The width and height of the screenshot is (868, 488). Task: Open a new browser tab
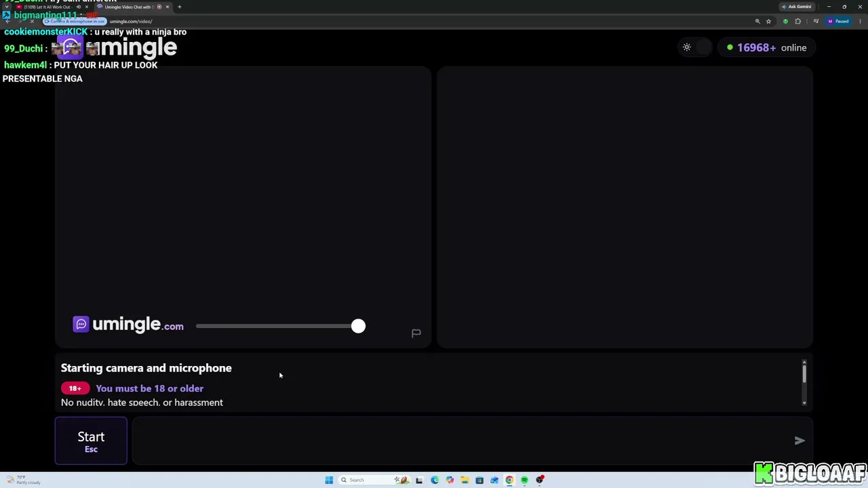pos(179,7)
